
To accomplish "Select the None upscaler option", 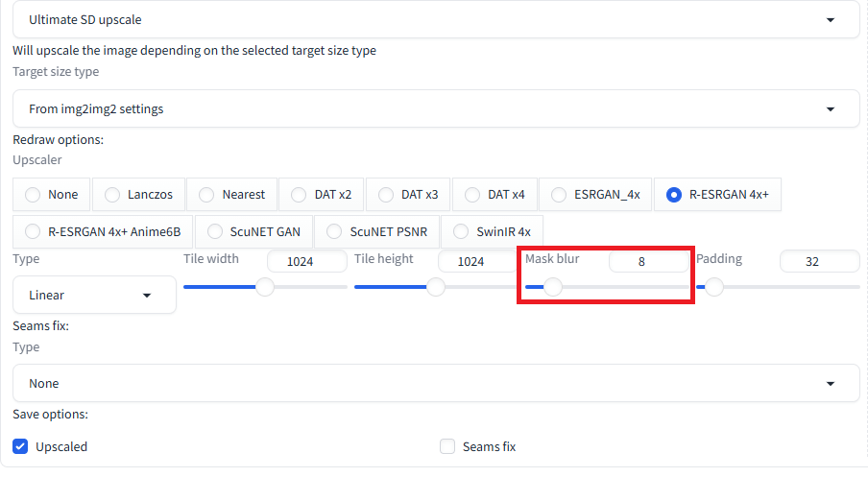I will tap(52, 194).
